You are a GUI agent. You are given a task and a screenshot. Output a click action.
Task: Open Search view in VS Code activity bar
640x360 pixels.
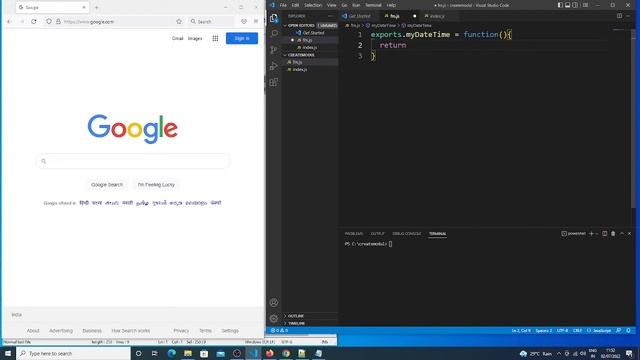(274, 33)
